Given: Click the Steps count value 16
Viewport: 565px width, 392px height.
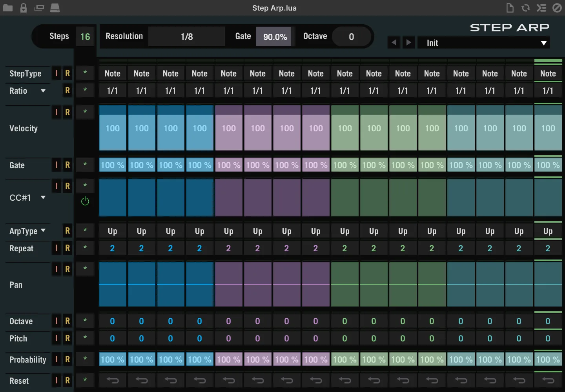Looking at the screenshot, I should [x=85, y=36].
